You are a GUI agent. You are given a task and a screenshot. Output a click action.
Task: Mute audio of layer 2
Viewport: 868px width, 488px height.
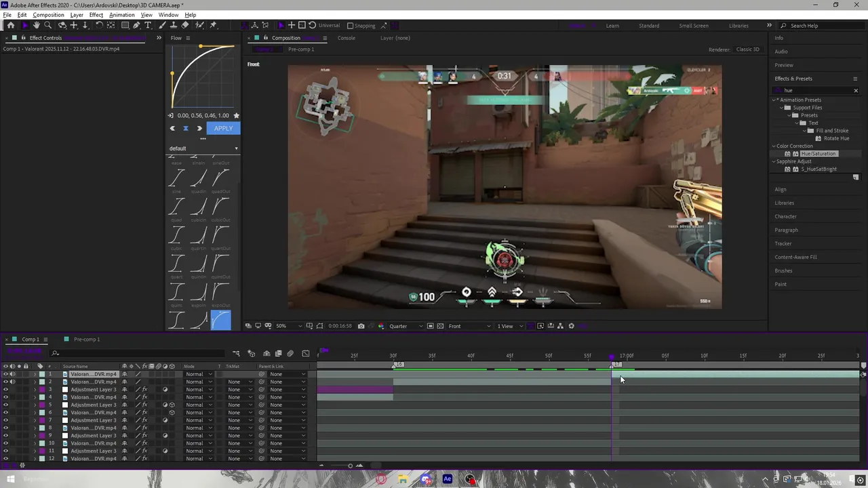12,382
